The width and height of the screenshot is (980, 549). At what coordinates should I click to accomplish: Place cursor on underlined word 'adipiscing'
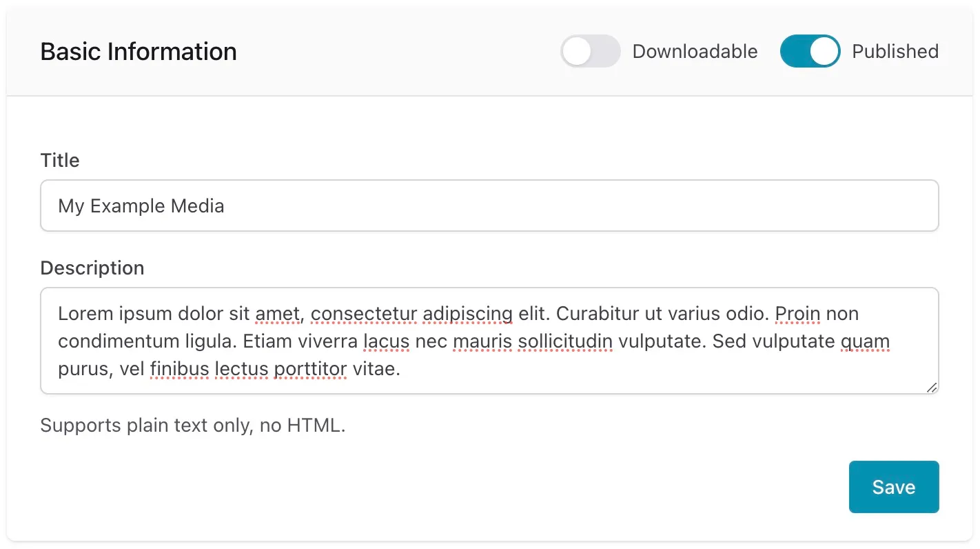point(467,314)
